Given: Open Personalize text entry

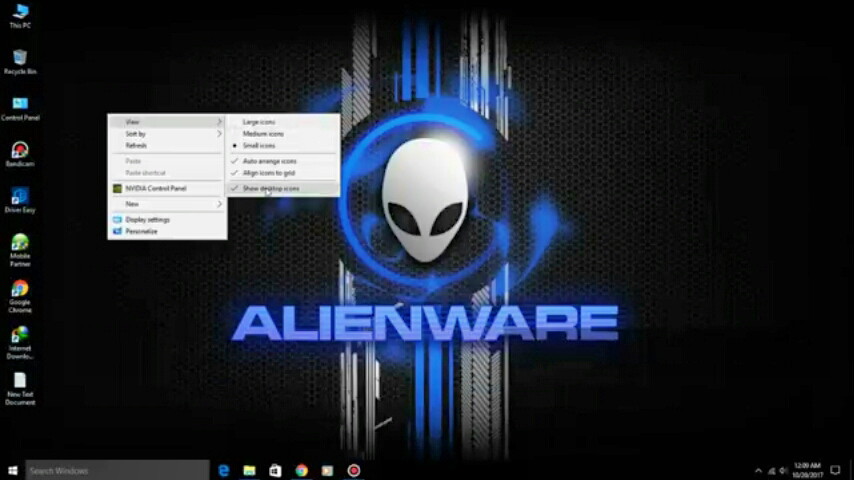Looking at the screenshot, I should [x=141, y=232].
